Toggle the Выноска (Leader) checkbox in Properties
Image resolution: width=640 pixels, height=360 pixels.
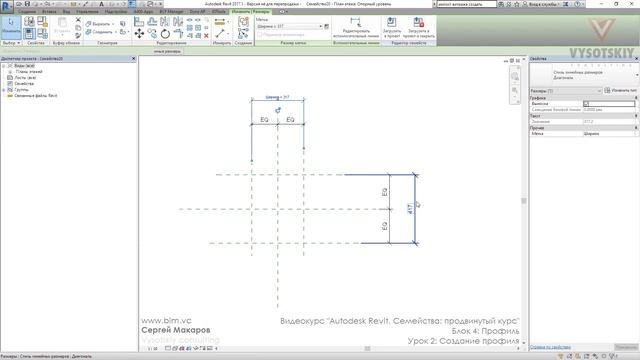[x=586, y=104]
